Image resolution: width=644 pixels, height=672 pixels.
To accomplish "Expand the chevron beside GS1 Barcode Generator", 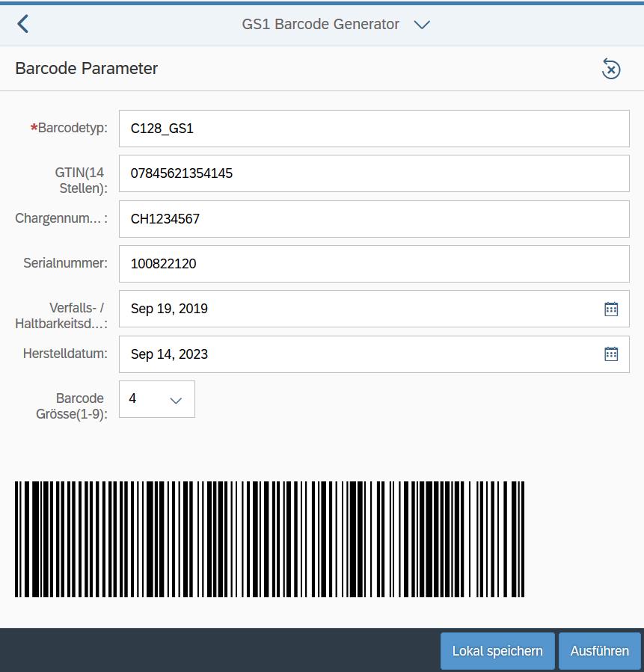I will click(422, 25).
